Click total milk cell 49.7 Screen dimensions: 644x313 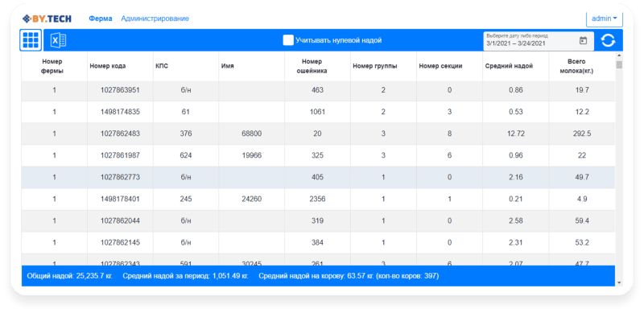click(x=582, y=177)
